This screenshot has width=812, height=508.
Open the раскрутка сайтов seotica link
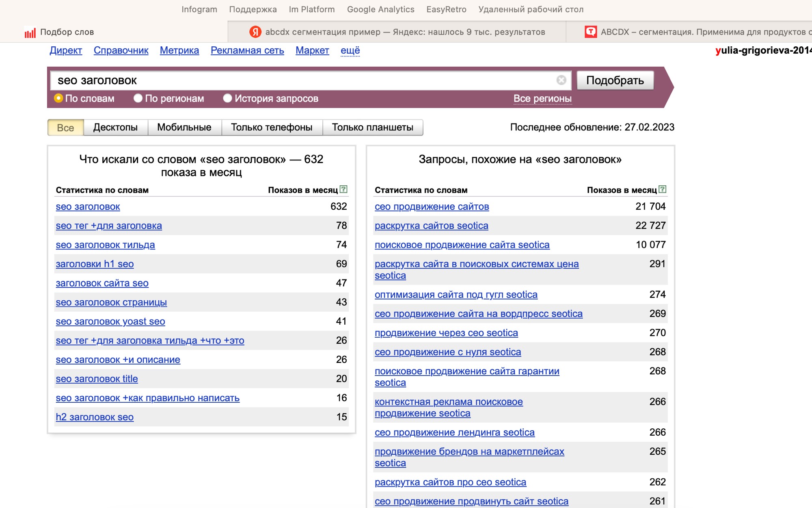click(431, 226)
